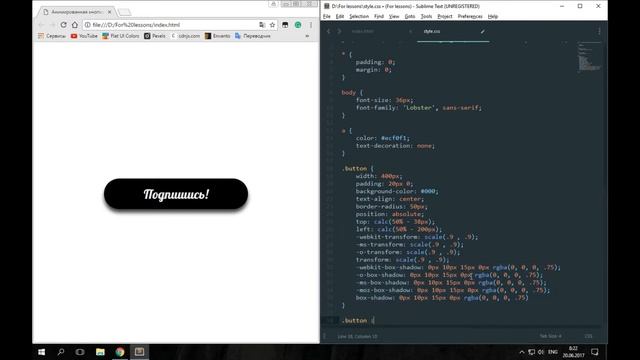Open File Explorer from the taskbar
The width and height of the screenshot is (640, 360).
pos(100,352)
